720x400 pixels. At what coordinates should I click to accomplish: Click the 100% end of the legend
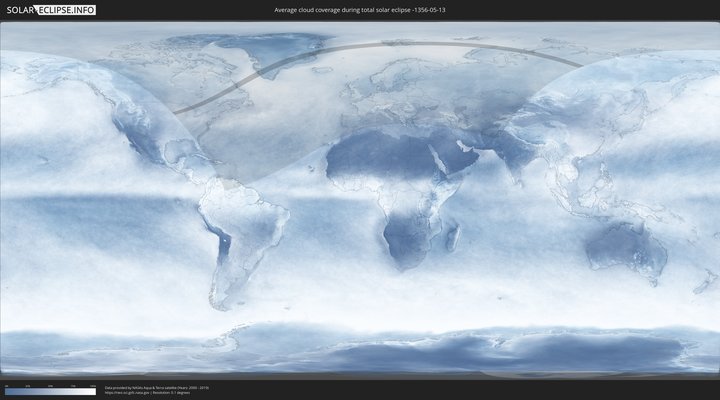click(95, 392)
